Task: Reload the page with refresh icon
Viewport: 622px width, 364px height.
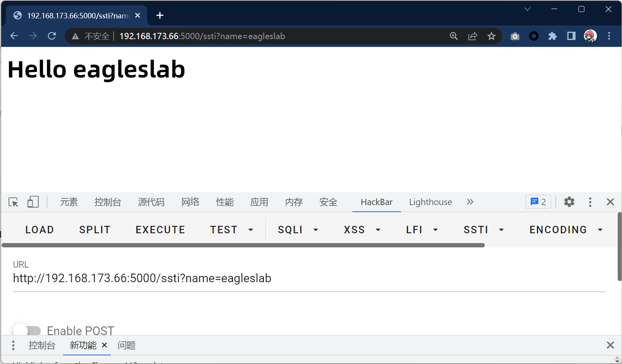Action: tap(52, 36)
